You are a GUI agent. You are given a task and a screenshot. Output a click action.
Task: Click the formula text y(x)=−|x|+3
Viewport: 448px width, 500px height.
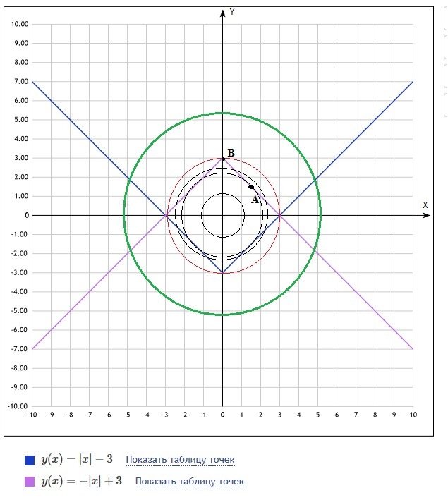click(82, 481)
